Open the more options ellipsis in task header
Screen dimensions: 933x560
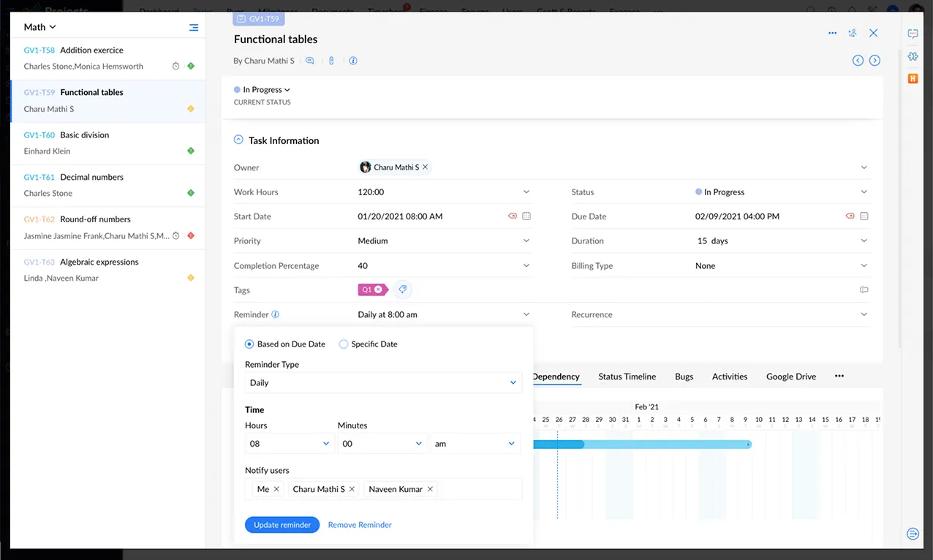point(832,33)
